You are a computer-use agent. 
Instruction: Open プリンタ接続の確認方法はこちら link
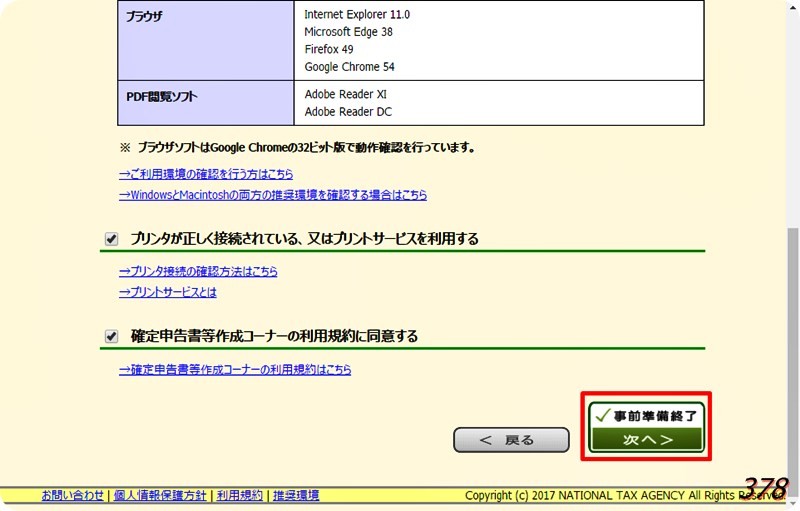click(198, 271)
